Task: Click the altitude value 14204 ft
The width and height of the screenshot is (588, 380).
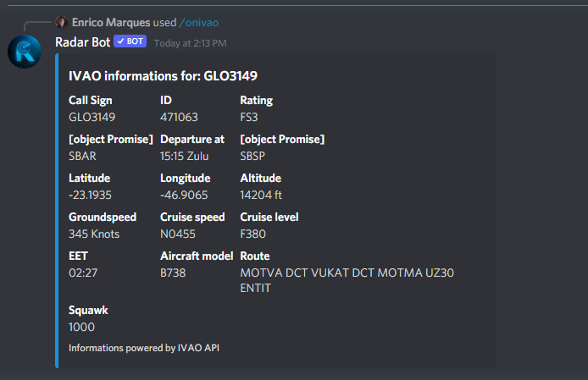Action: point(261,196)
